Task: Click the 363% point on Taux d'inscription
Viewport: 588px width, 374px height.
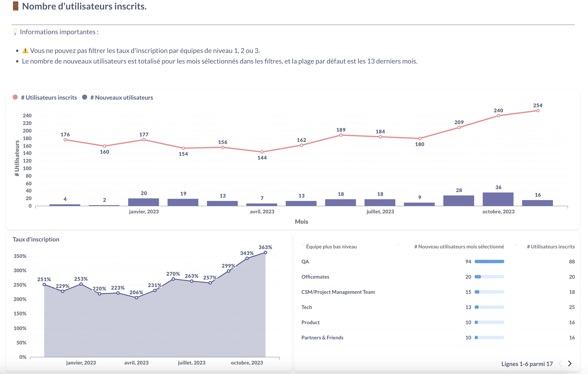Action: point(266,252)
